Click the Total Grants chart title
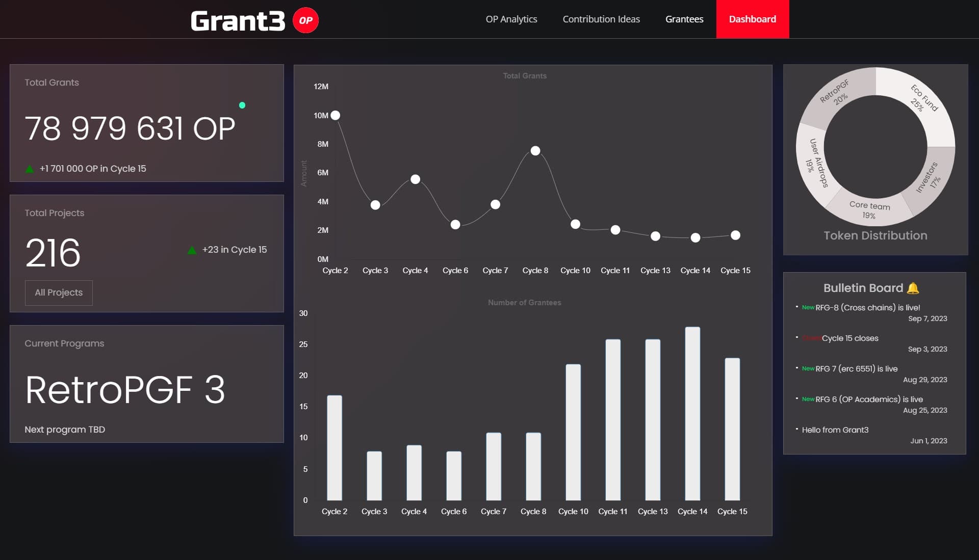Image resolution: width=979 pixels, height=560 pixels. (524, 76)
